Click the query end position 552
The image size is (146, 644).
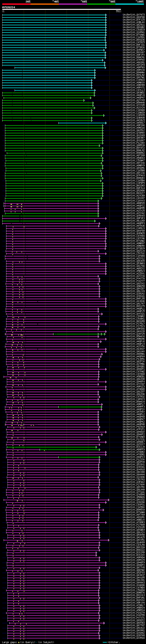(118, 11)
